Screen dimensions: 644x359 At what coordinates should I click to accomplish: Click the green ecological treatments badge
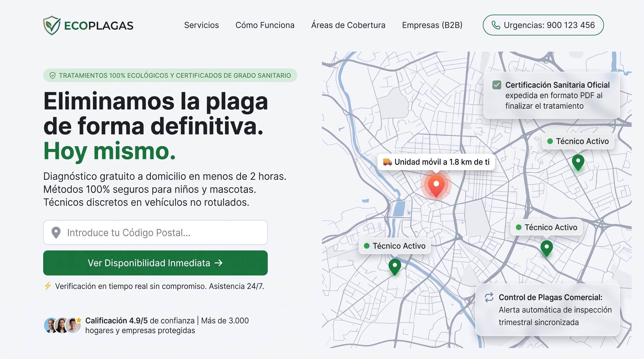(170, 75)
